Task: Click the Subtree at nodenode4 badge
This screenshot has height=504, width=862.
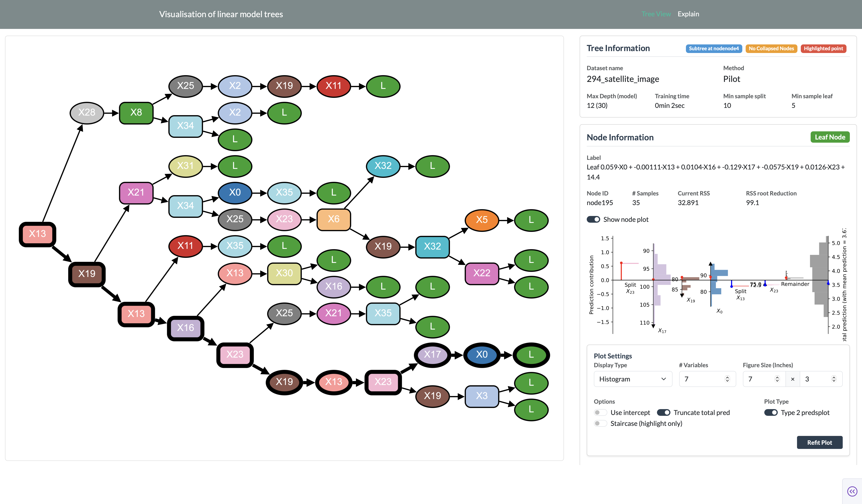Action: pos(714,49)
